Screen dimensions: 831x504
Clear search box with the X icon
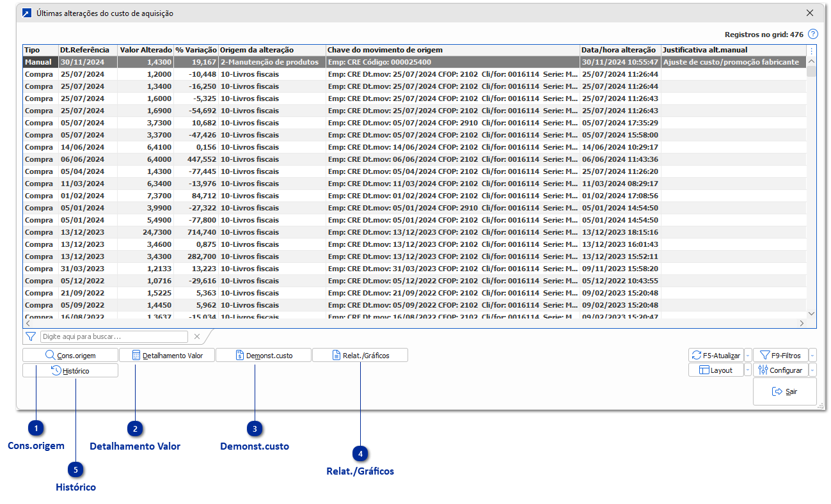[197, 336]
